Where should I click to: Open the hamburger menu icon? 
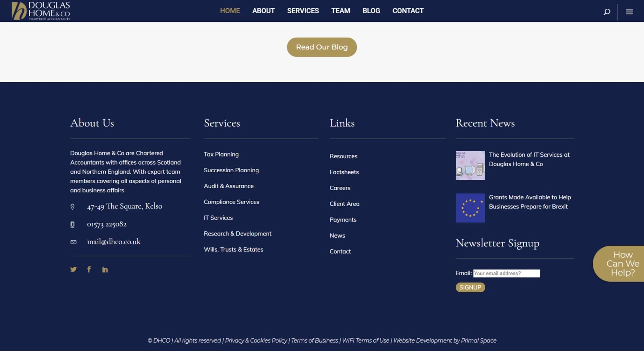tap(629, 12)
